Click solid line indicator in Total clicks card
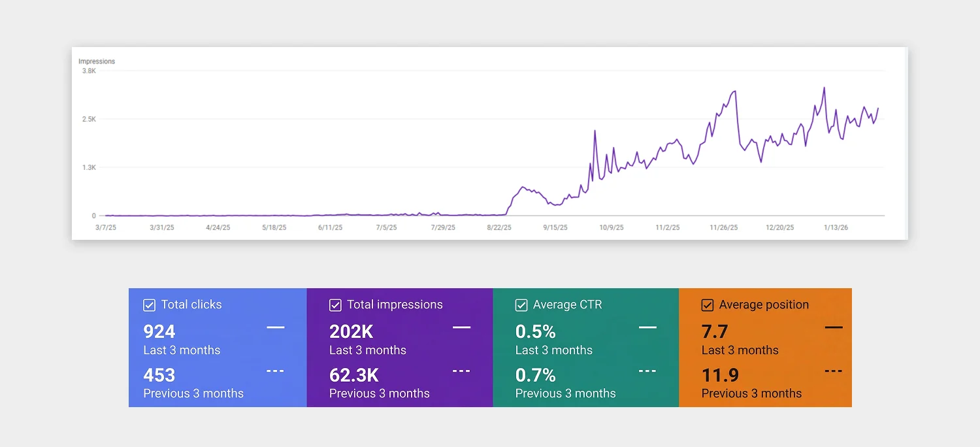This screenshot has width=980, height=447. coord(275,327)
